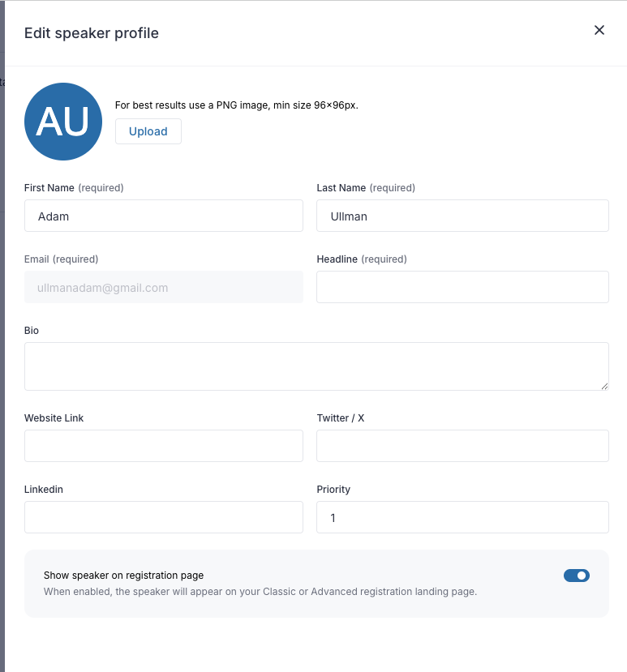Click inside the Bio text area
The width and height of the screenshot is (627, 672).
coord(316,366)
